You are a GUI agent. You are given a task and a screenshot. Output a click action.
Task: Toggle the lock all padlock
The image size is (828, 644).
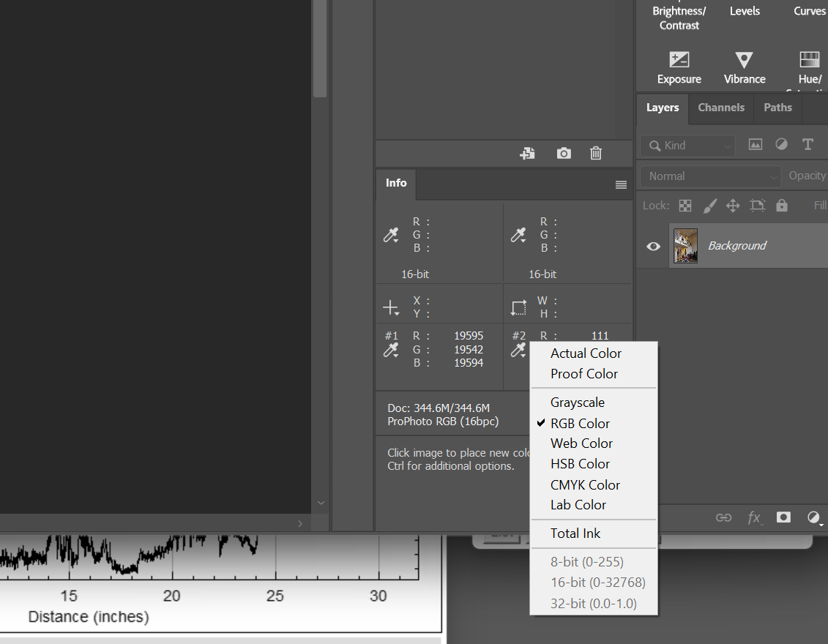click(781, 206)
